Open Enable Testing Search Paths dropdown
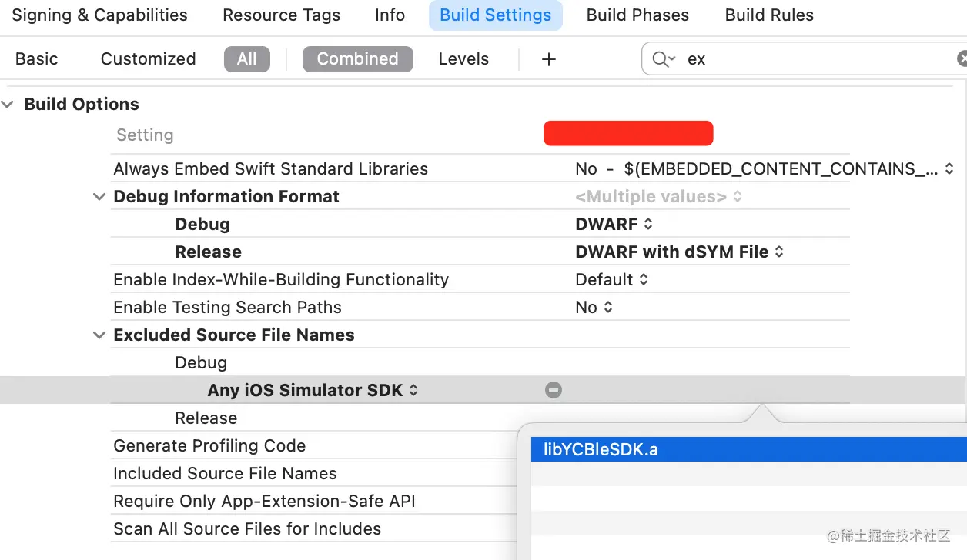Viewport: 967px width, 560px height. (x=594, y=307)
